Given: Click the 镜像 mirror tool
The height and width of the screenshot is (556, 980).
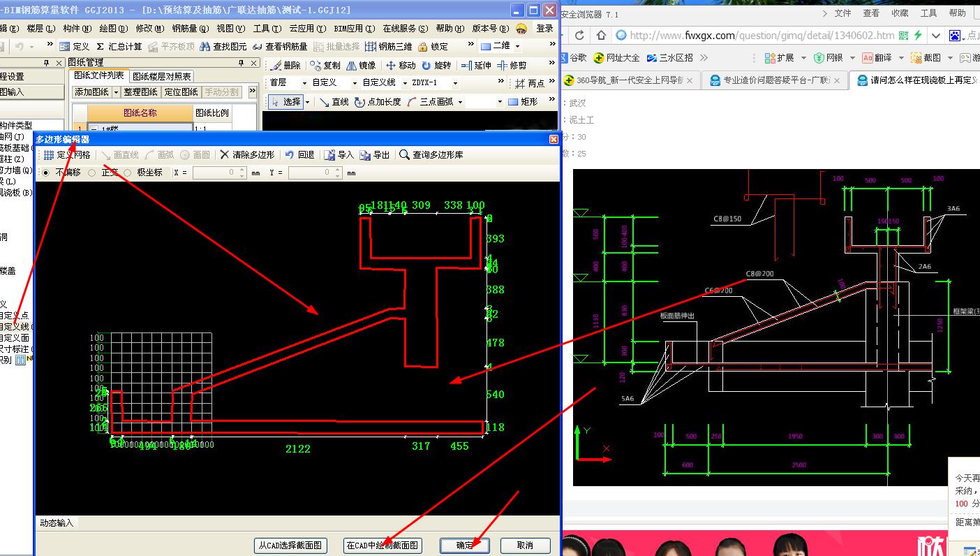Looking at the screenshot, I should [361, 65].
